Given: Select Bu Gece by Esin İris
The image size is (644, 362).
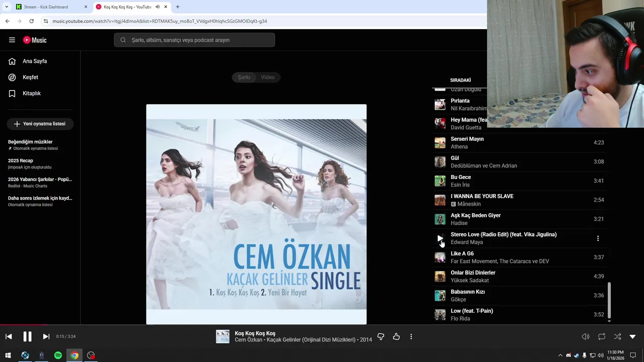Looking at the screenshot, I should (519, 181).
